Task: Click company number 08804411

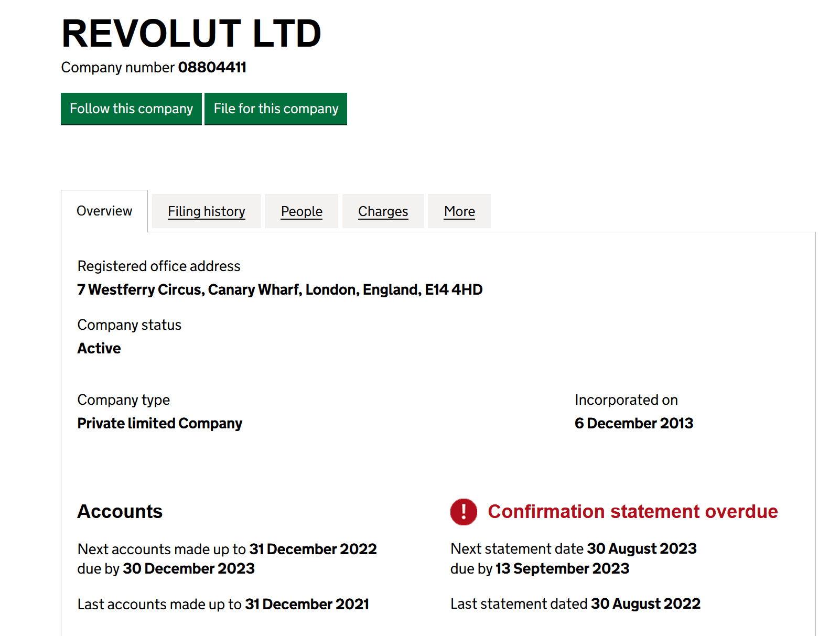Action: [x=212, y=67]
